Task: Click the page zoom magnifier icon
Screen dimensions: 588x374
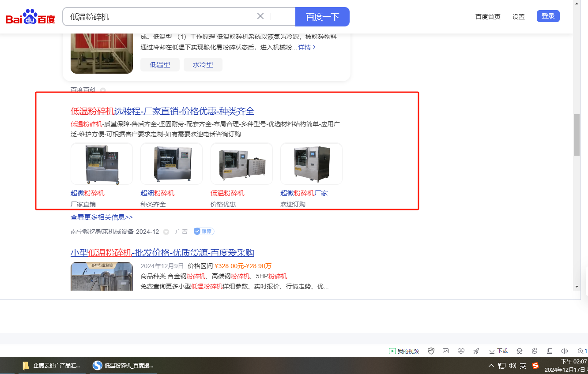Action: [x=580, y=351]
